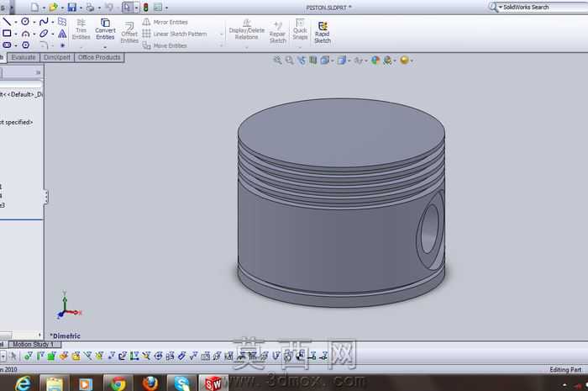Click Zoom to Fit in view toolbar

277,60
